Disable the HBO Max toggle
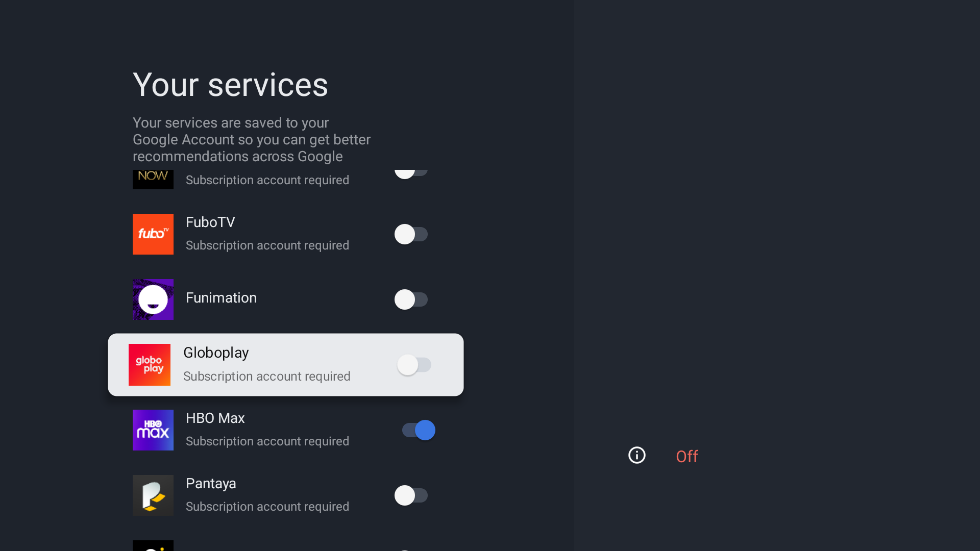 [418, 430]
